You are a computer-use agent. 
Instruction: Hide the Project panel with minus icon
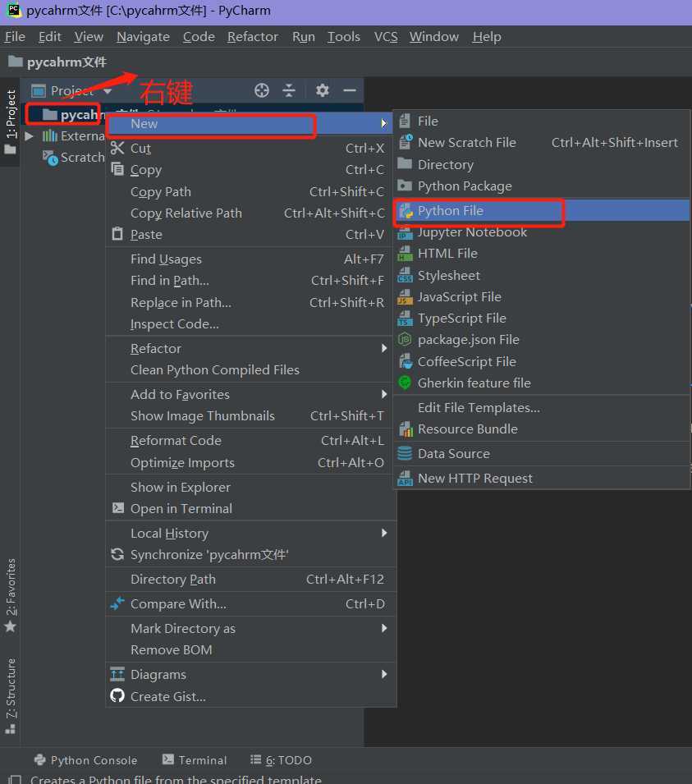350,90
